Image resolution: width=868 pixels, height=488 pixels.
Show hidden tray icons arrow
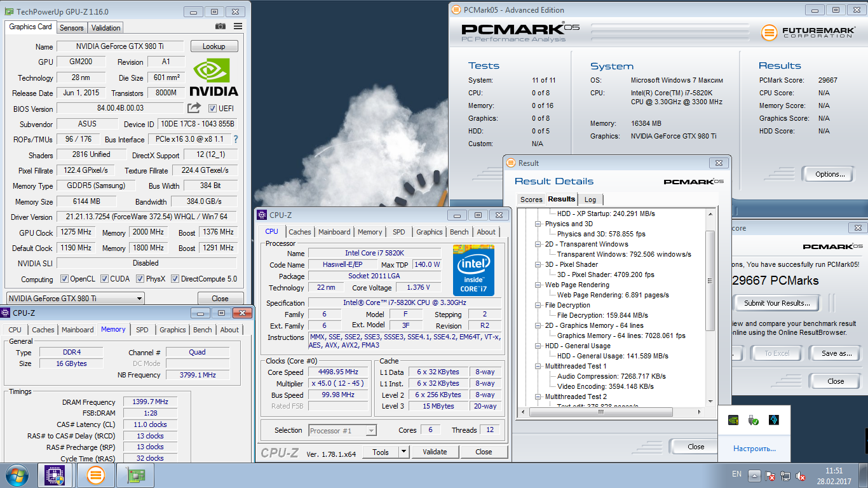pyautogui.click(x=754, y=475)
